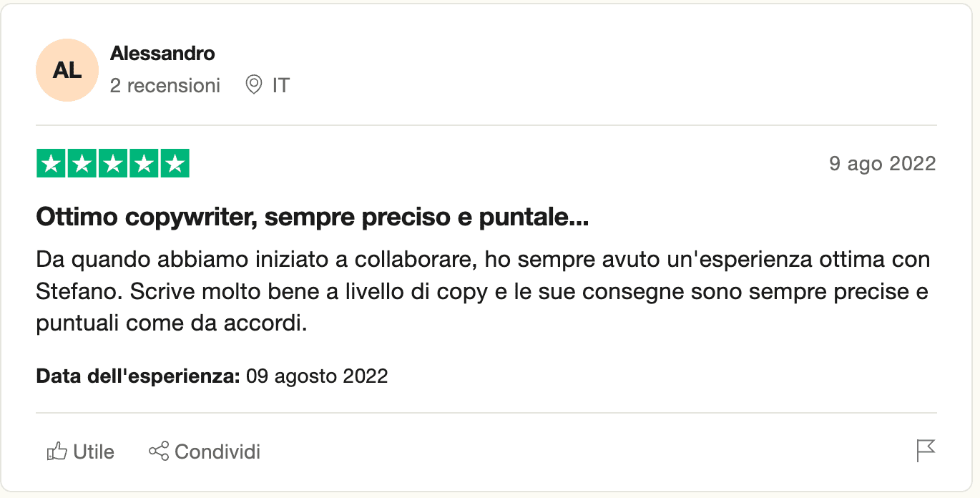
Task: Select the Condividi share button text
Action: point(217,452)
